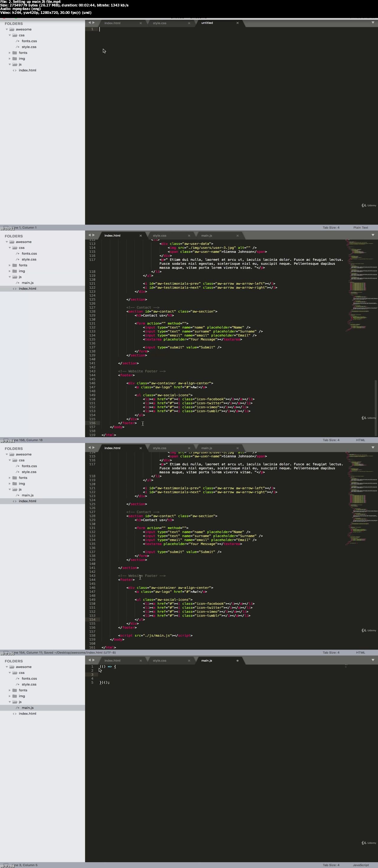
Task: Click the Website Footer comment in the 00:01:04 frame
Action: pos(142,371)
